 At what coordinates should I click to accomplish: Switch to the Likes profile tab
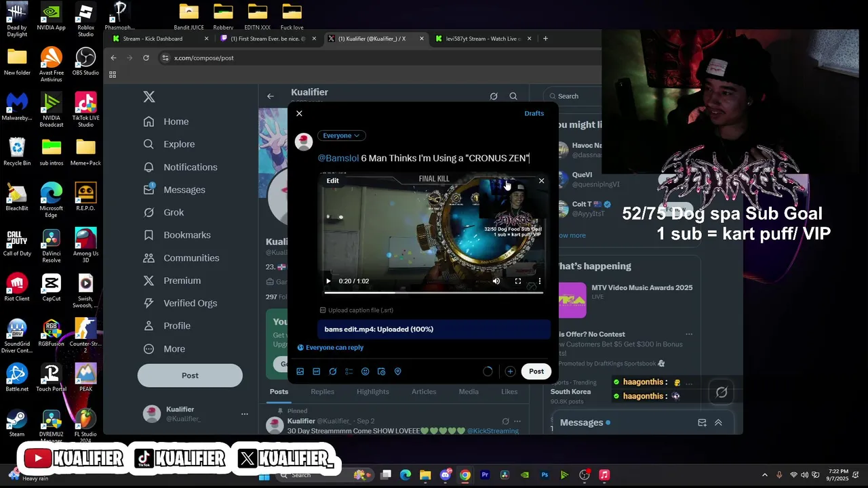point(509,392)
